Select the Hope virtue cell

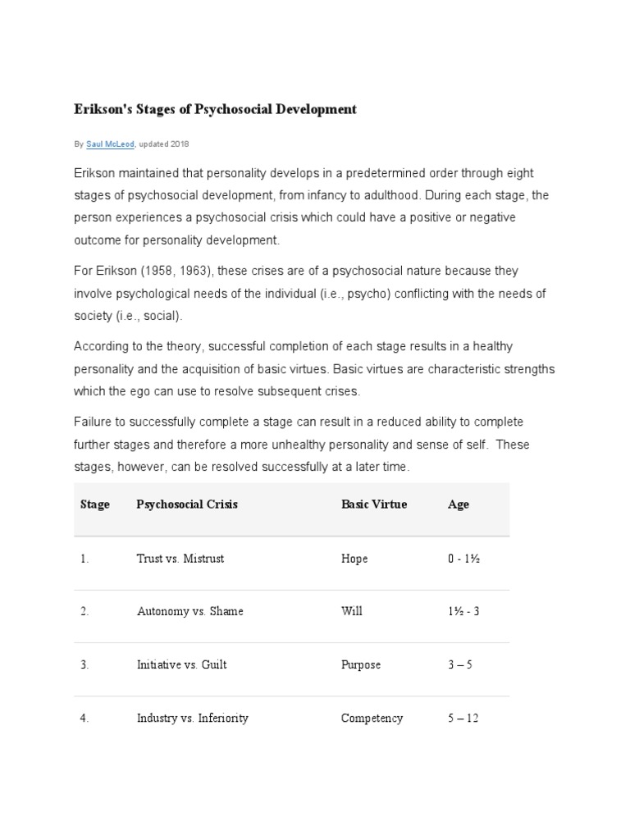[354, 559]
